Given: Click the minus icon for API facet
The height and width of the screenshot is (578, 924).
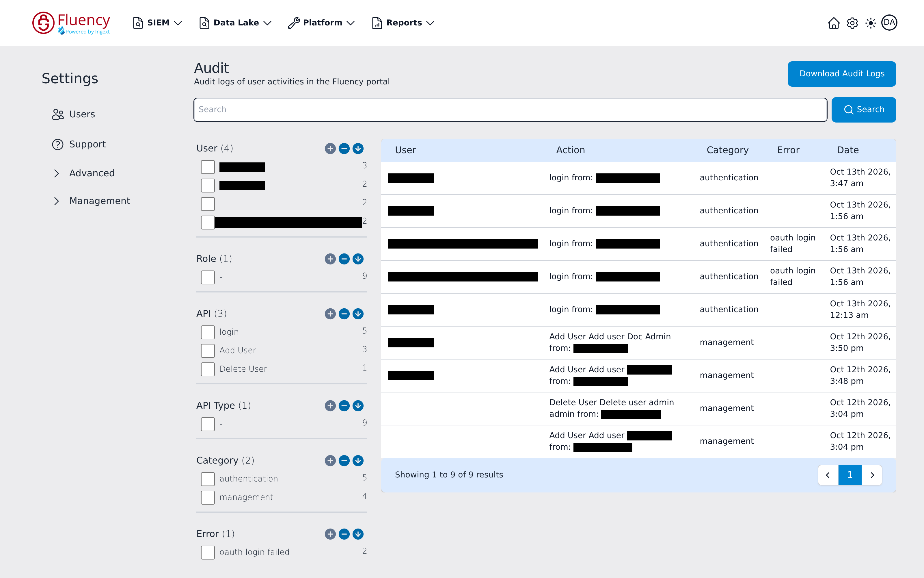Looking at the screenshot, I should click(x=344, y=314).
